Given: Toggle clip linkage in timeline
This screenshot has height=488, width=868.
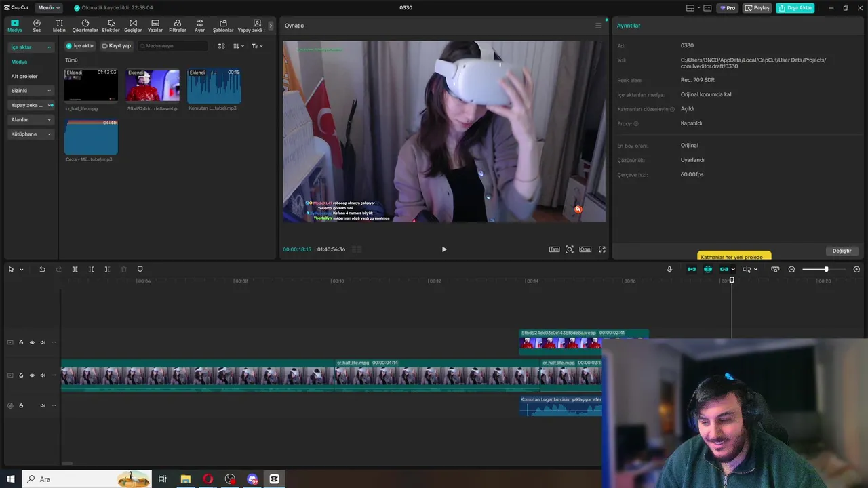Looking at the screenshot, I should [x=724, y=270].
